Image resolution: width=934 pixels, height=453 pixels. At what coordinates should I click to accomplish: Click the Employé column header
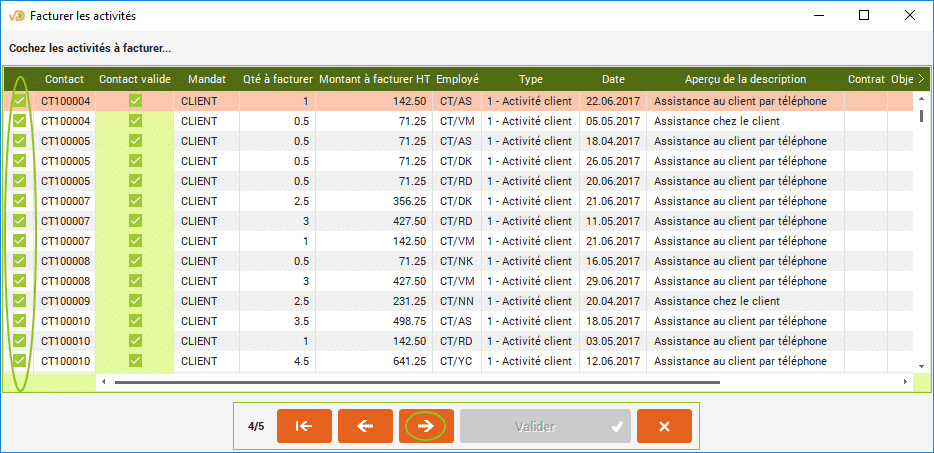click(457, 79)
